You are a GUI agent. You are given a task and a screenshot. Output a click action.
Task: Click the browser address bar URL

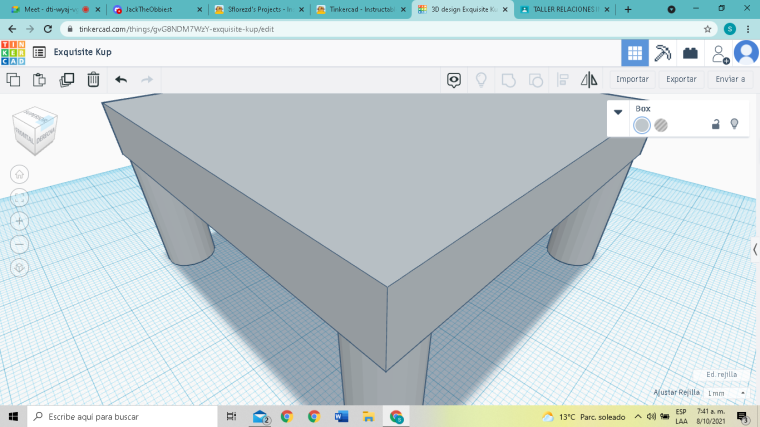(x=176, y=29)
